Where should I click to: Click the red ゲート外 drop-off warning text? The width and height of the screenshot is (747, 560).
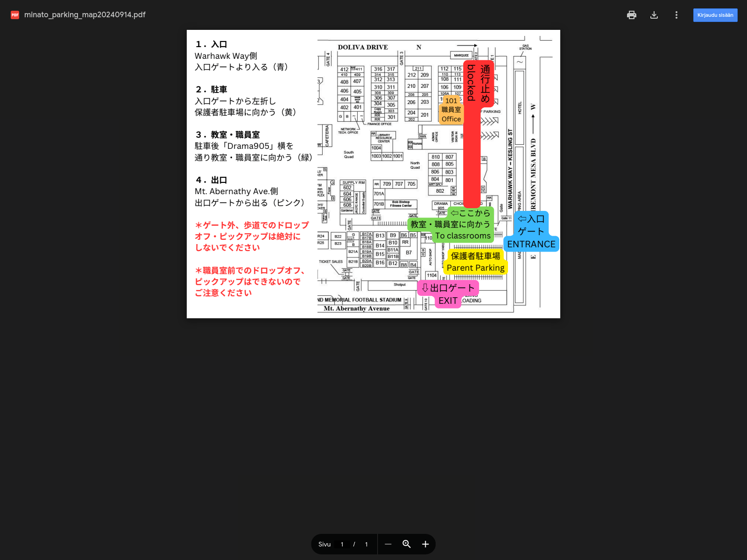[x=252, y=236]
